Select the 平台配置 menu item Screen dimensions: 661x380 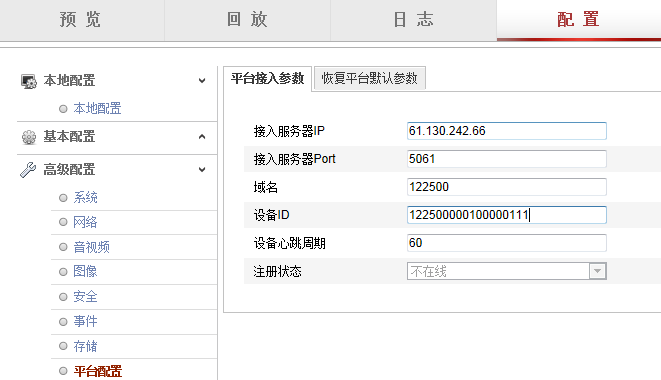click(x=98, y=372)
